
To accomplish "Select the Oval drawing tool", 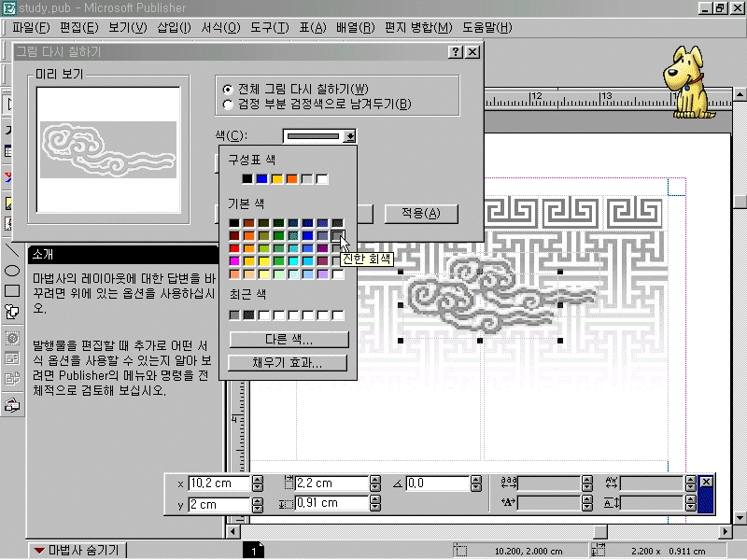I will pos(11,271).
